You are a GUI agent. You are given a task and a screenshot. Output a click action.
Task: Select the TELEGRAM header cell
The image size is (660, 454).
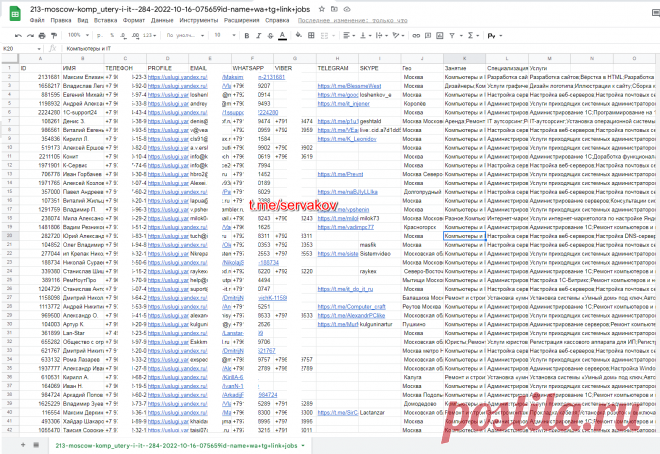[338, 68]
